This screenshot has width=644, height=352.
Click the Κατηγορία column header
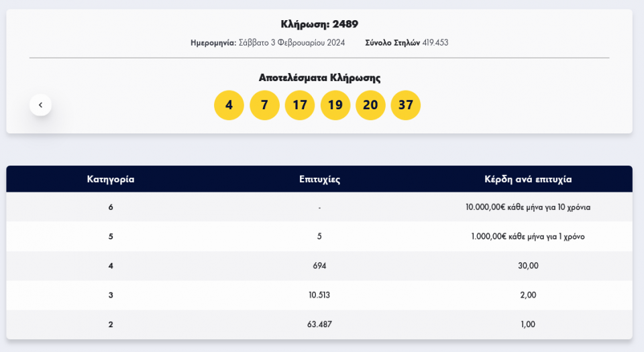[x=111, y=180]
